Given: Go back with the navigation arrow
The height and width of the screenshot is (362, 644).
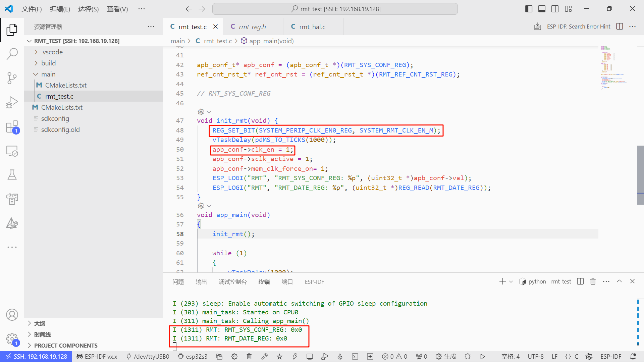Looking at the screenshot, I should click(189, 9).
